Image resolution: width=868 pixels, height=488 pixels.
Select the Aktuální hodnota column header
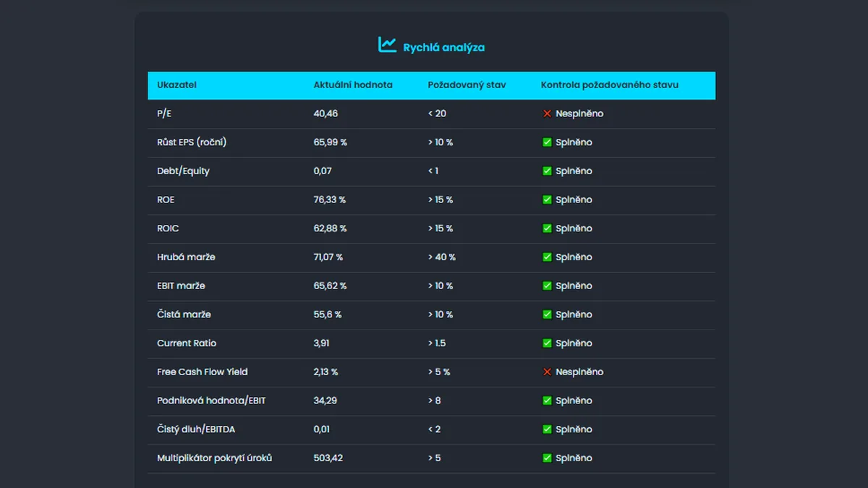point(353,85)
